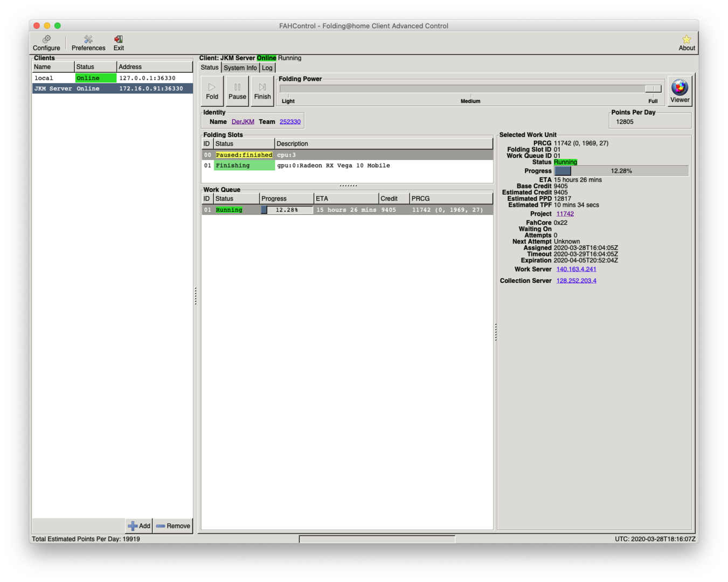The width and height of the screenshot is (728, 582).
Task: Launch the protein Viewer
Action: pos(680,91)
